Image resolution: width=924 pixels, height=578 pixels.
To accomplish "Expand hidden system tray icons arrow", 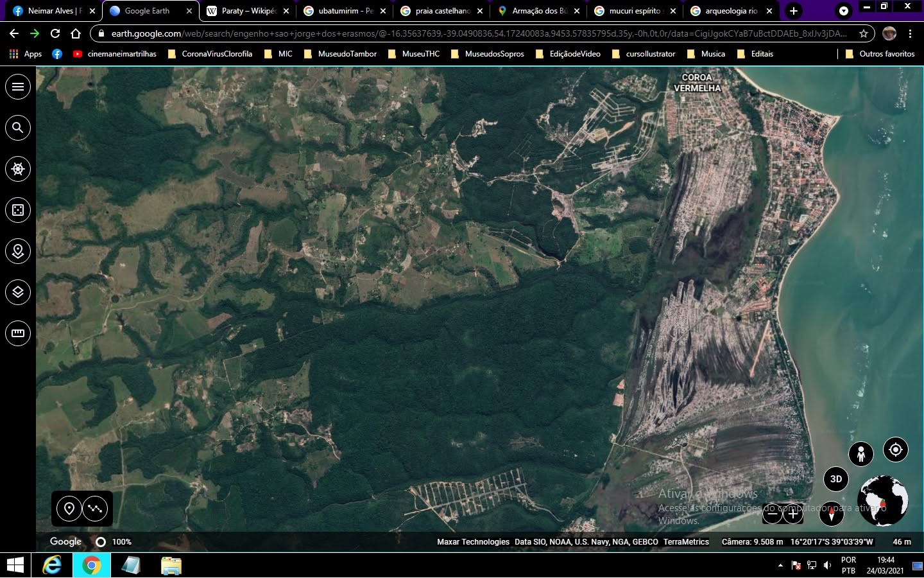I will 780,566.
